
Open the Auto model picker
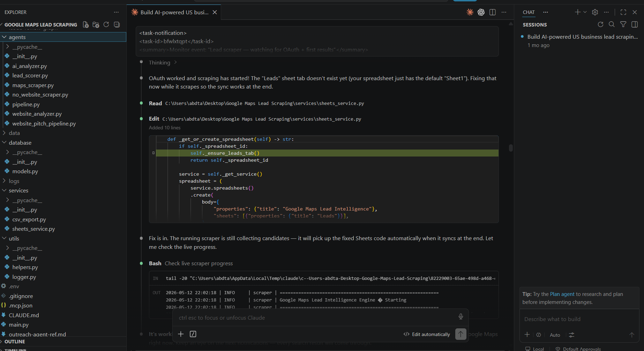pyautogui.click(x=555, y=335)
